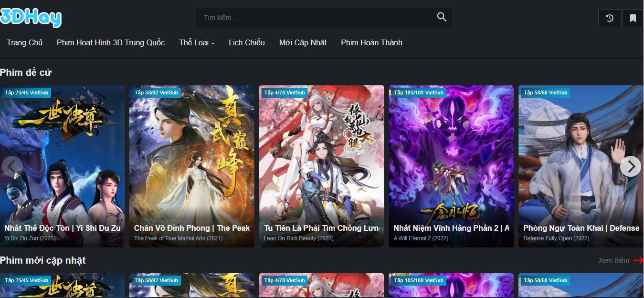This screenshot has height=298, width=644.
Task: Click the red arrow beside Xem thêm
Action: [x=638, y=260]
